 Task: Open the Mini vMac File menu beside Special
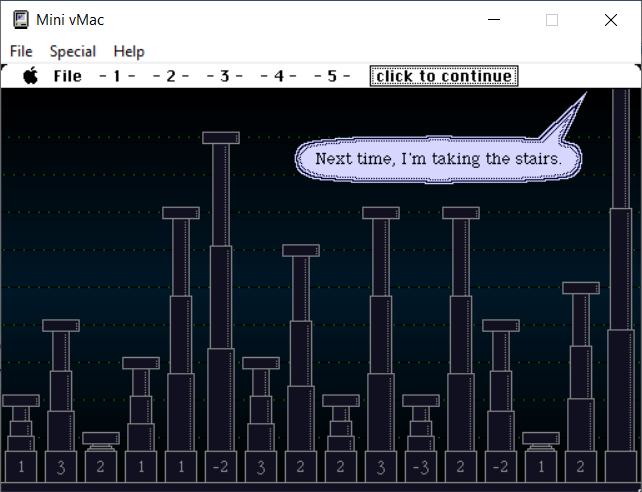(x=21, y=52)
